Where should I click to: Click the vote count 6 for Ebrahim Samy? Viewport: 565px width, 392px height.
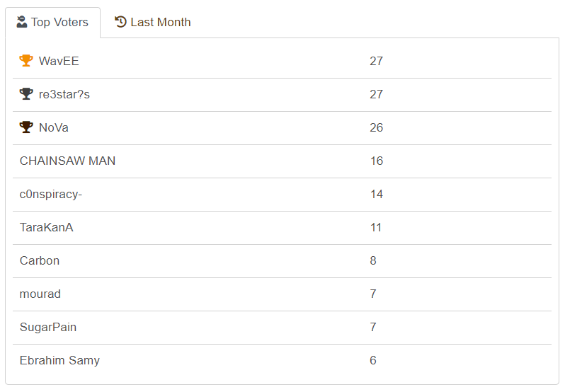(x=373, y=360)
